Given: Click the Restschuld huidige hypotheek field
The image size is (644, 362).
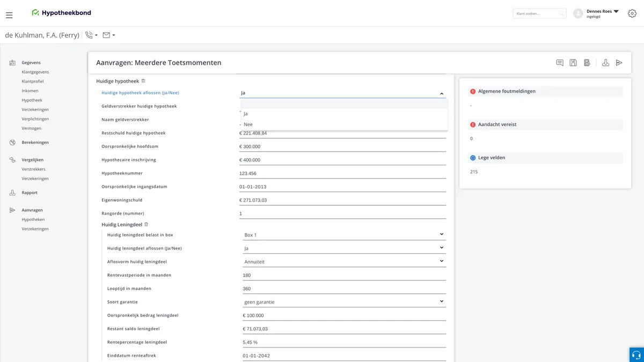Looking at the screenshot, I should pyautogui.click(x=342, y=133).
